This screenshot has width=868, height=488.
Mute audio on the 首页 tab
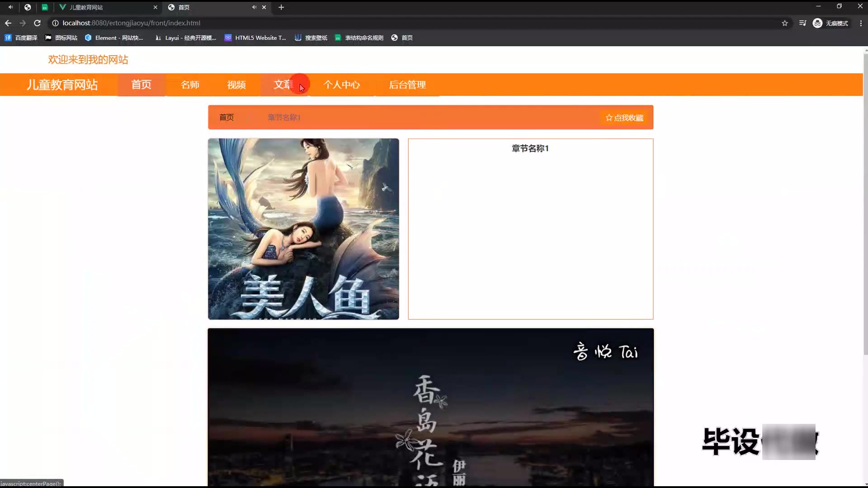pyautogui.click(x=254, y=7)
